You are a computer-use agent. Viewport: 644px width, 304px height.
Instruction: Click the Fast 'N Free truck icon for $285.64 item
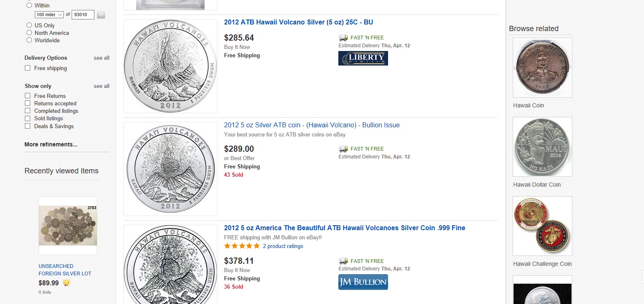tap(343, 37)
